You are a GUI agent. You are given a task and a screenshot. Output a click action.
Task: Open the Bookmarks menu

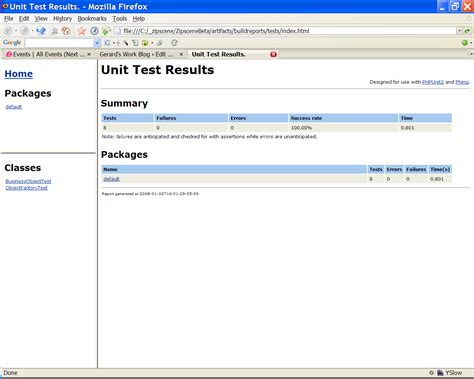[x=92, y=19]
